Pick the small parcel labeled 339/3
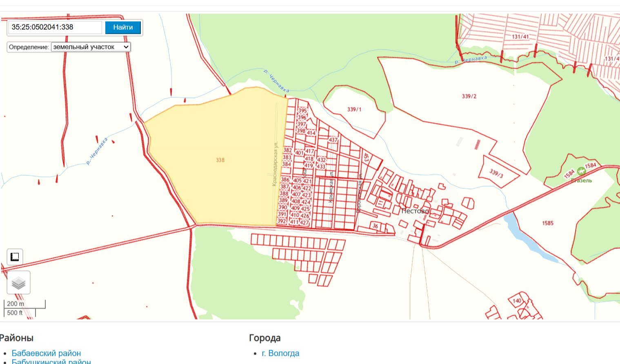This screenshot has width=620, height=364. [496, 173]
